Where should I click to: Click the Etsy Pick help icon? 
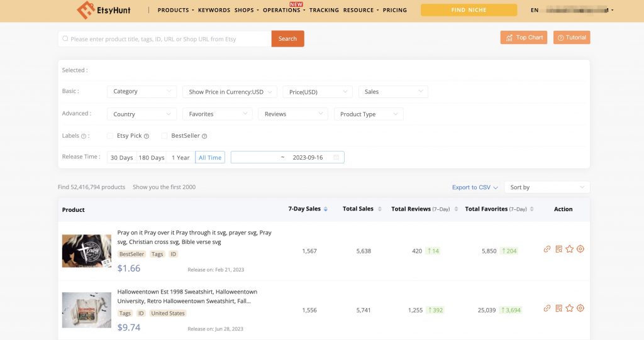pos(146,136)
